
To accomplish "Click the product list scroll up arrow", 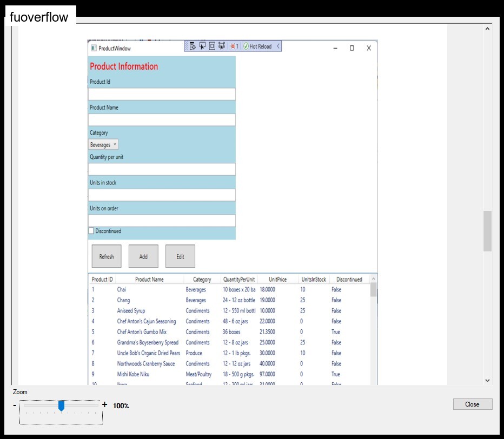I will (x=374, y=278).
